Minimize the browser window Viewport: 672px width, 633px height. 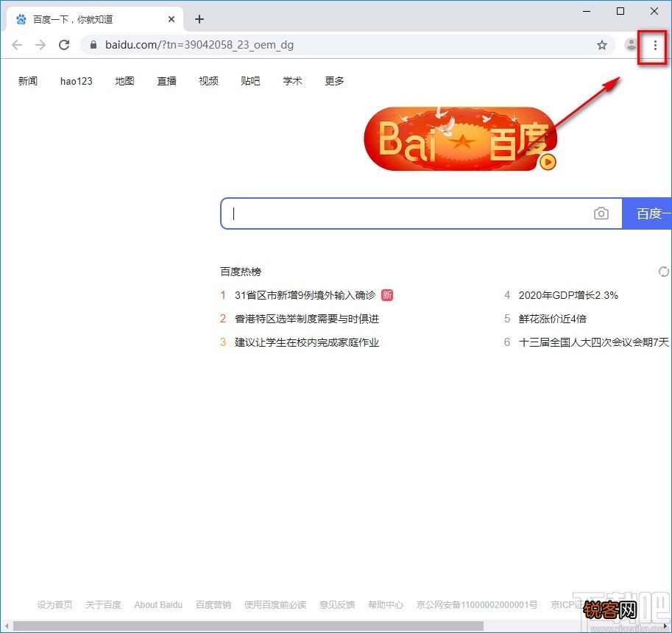click(587, 11)
